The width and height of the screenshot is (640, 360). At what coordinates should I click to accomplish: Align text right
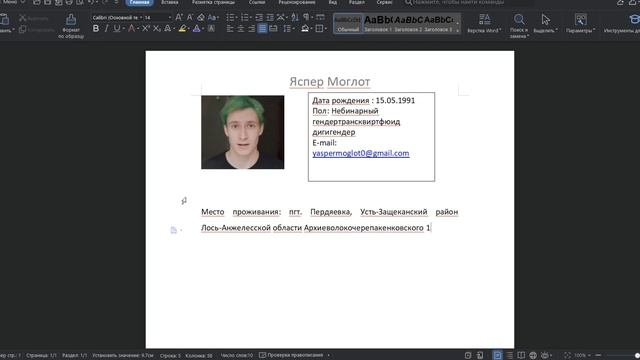pos(251,29)
